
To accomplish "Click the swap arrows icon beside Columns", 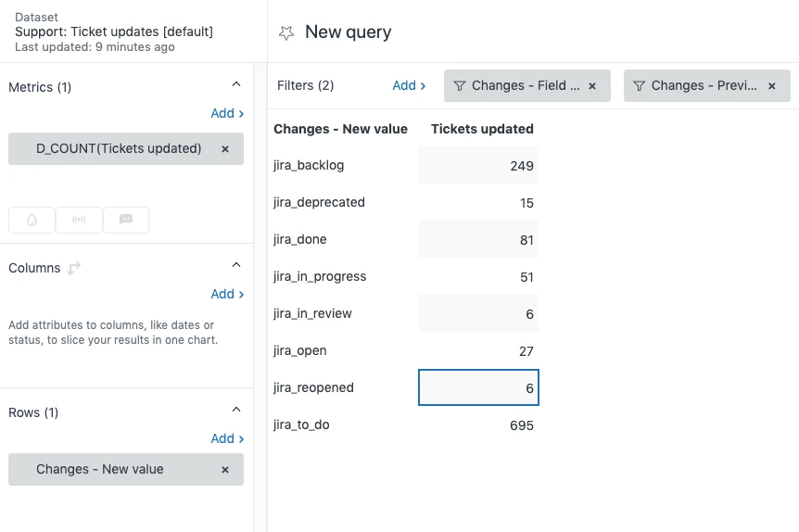I will tap(74, 268).
